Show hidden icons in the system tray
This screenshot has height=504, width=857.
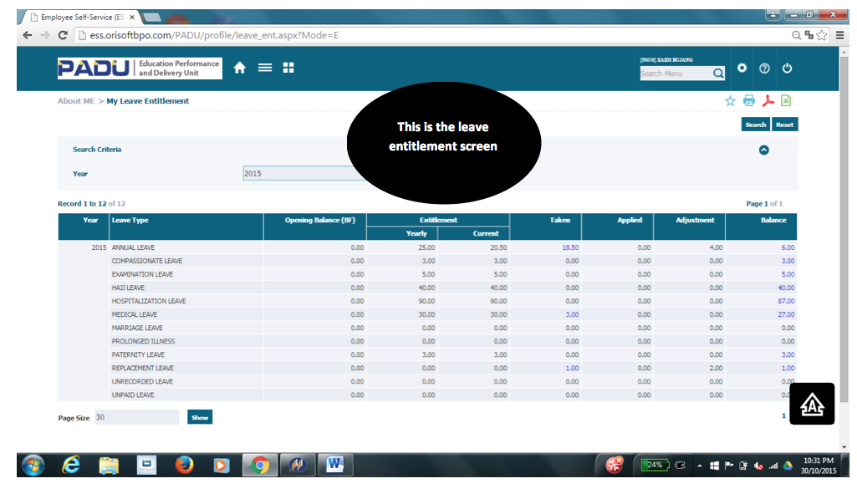tap(701, 466)
